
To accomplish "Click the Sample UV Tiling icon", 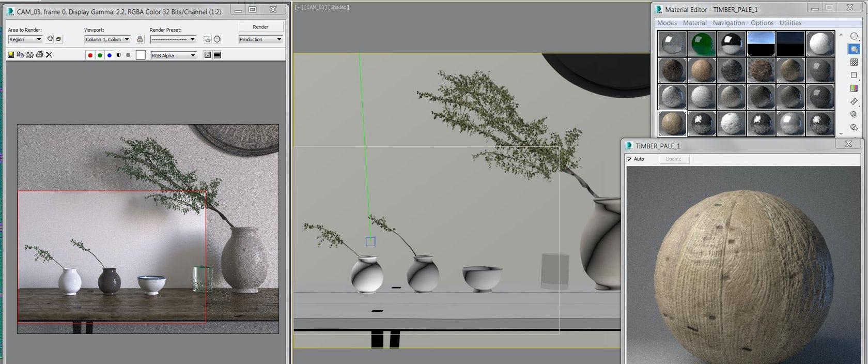I will (x=854, y=75).
